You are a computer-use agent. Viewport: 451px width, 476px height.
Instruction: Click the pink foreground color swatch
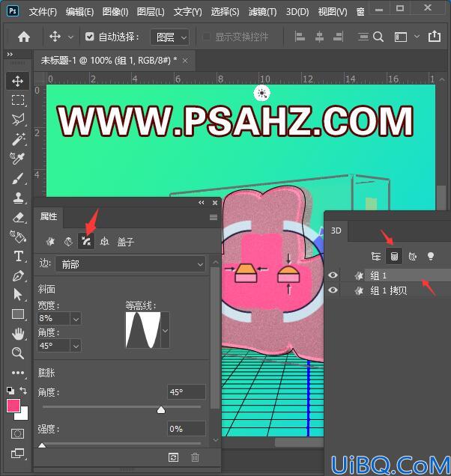(13, 406)
